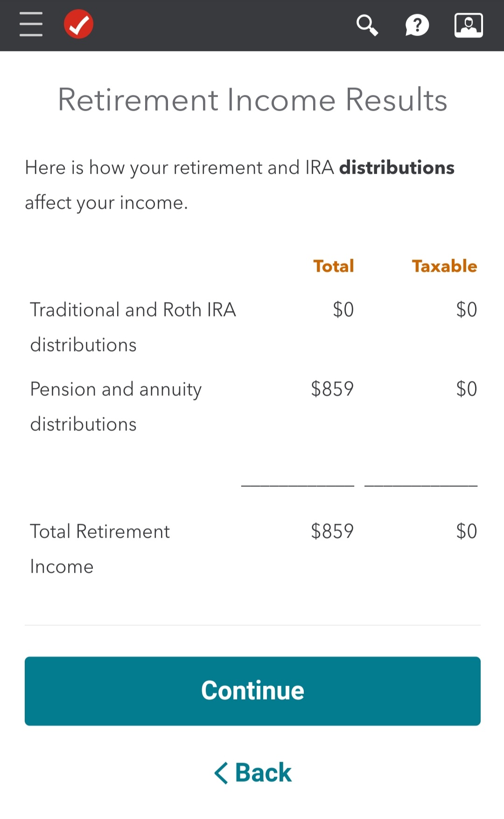Open the live expert contact icon
504x819 pixels.
pyautogui.click(x=469, y=25)
